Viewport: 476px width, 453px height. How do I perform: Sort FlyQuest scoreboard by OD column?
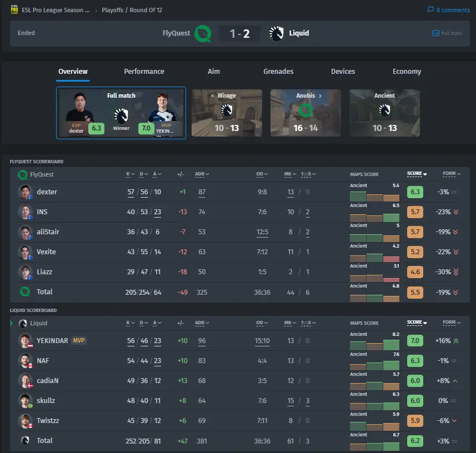point(262,174)
